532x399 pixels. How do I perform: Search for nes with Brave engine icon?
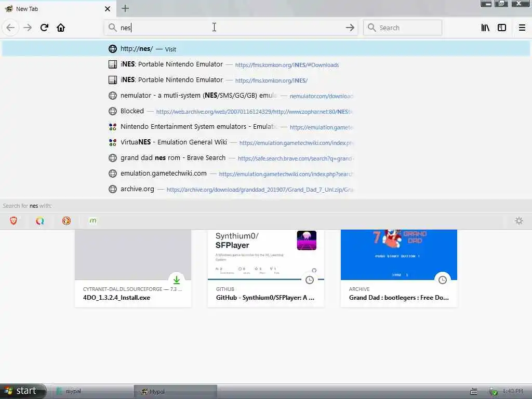[14, 221]
